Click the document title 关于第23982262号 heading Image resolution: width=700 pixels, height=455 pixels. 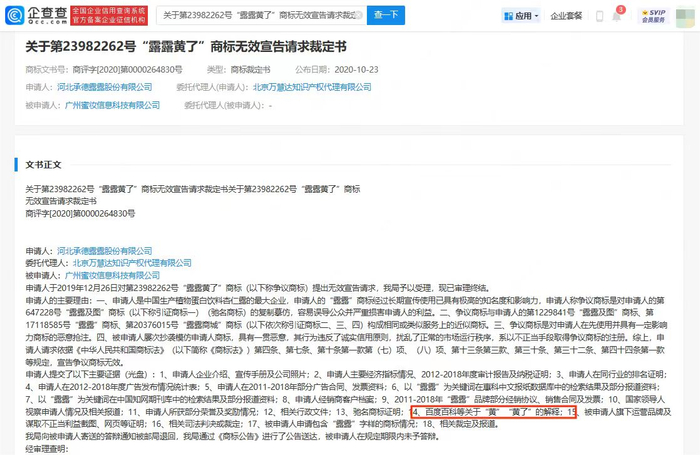tap(186, 46)
